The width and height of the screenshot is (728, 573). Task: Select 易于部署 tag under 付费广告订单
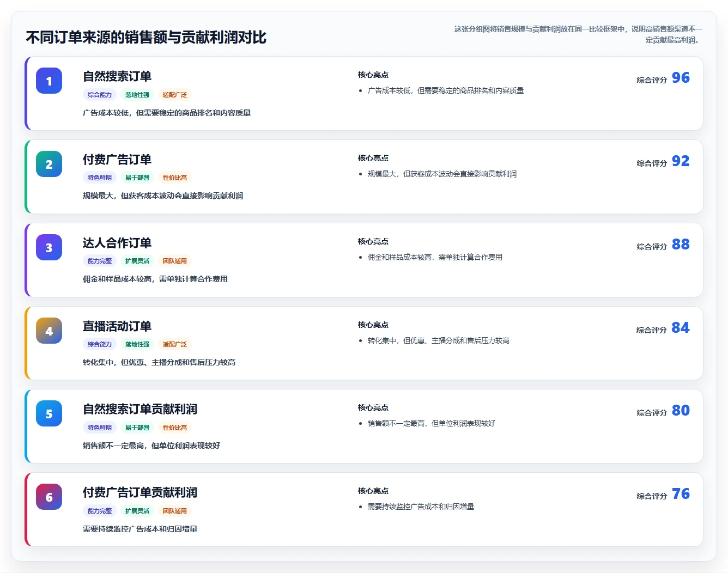pos(137,178)
